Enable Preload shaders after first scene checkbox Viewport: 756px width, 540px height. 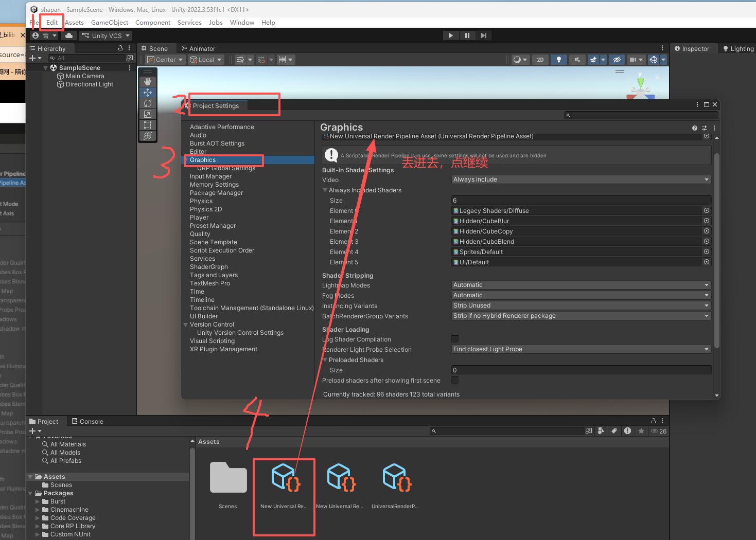click(x=455, y=380)
